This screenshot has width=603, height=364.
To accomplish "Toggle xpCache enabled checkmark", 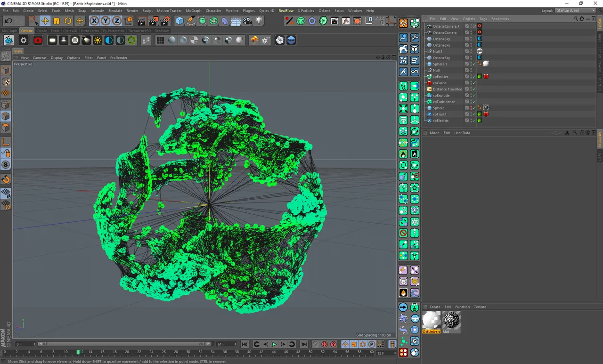I will pyautogui.click(x=474, y=83).
